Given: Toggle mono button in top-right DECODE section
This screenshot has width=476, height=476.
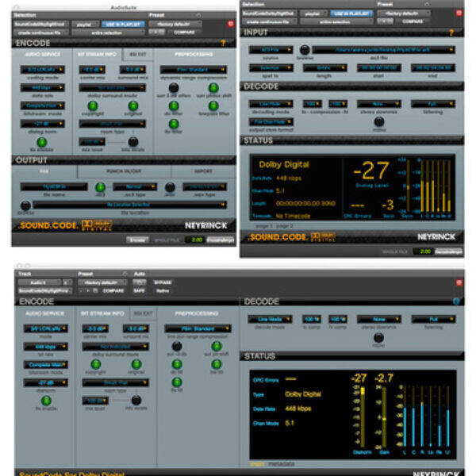Looking at the screenshot, I should coord(379,121).
